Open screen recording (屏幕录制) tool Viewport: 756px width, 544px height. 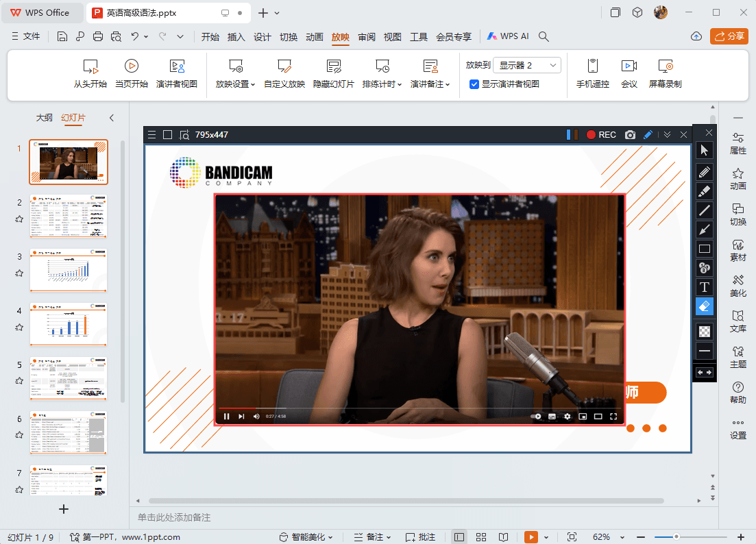click(x=665, y=73)
